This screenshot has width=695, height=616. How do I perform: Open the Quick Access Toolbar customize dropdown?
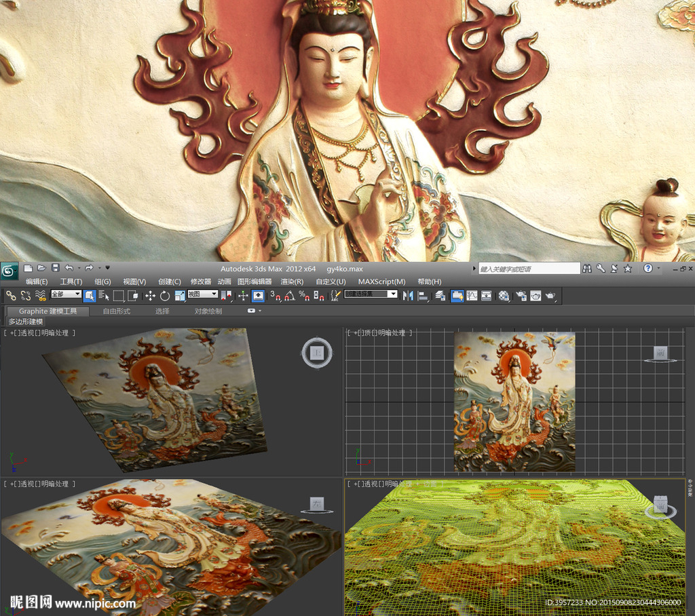[108, 268]
